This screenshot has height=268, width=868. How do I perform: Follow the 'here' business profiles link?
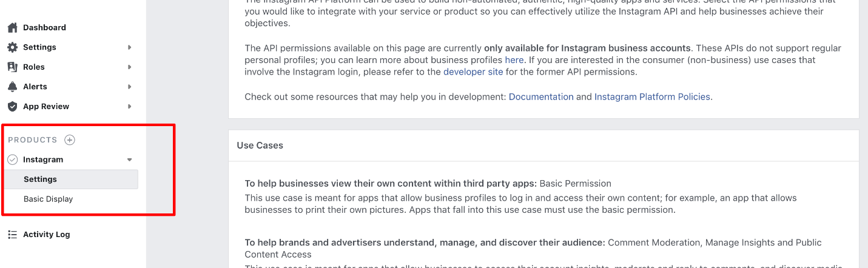coord(514,60)
